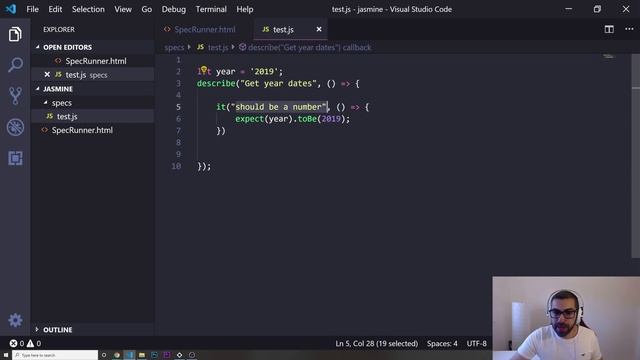Open test.js under specs folder
The image size is (640, 360).
coord(93,116)
